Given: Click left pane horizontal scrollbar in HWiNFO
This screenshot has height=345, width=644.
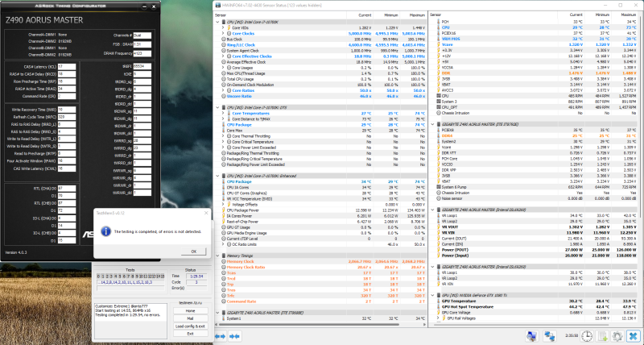Looking at the screenshot, I should (311, 324).
